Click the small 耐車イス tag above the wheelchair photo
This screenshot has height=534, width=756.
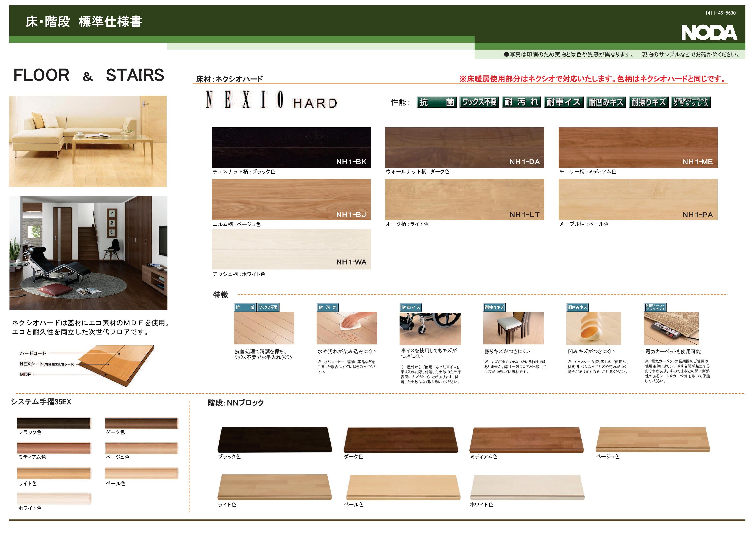pyautogui.click(x=411, y=307)
